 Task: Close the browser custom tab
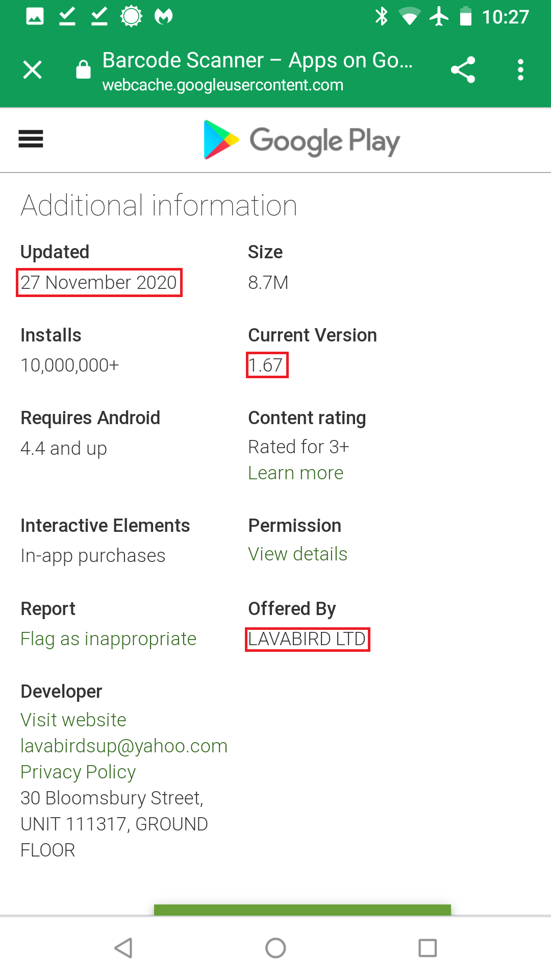click(x=33, y=70)
